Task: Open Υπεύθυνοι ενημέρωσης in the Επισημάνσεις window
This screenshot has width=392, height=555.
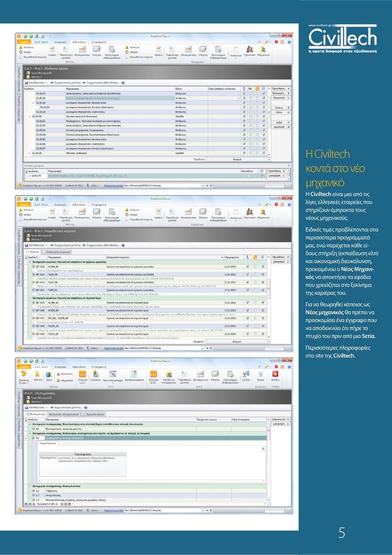Action: (x=169, y=377)
